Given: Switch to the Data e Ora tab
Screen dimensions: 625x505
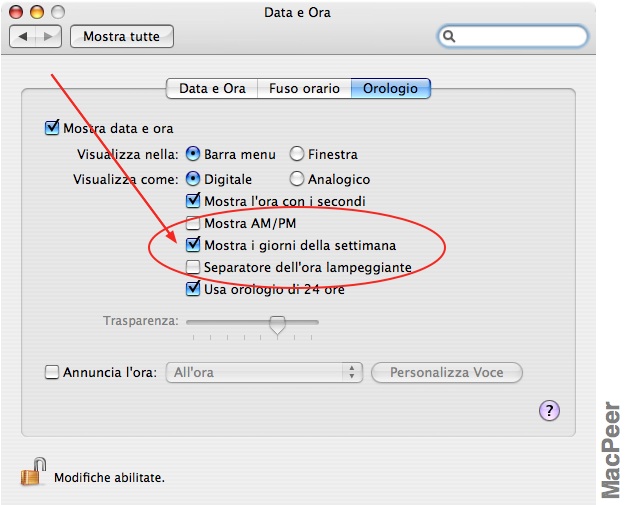Looking at the screenshot, I should [x=212, y=88].
